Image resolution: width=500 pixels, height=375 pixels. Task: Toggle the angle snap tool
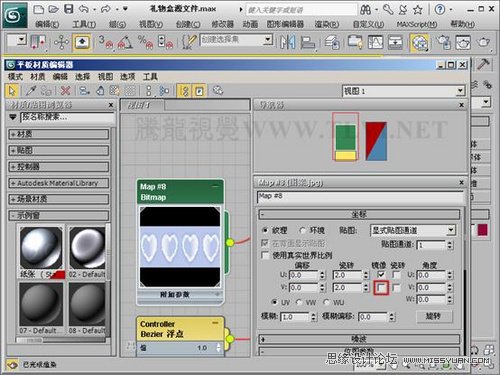point(125,42)
